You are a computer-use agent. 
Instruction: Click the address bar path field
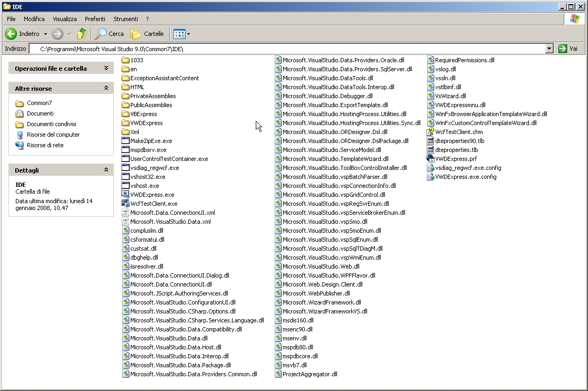pyautogui.click(x=287, y=49)
